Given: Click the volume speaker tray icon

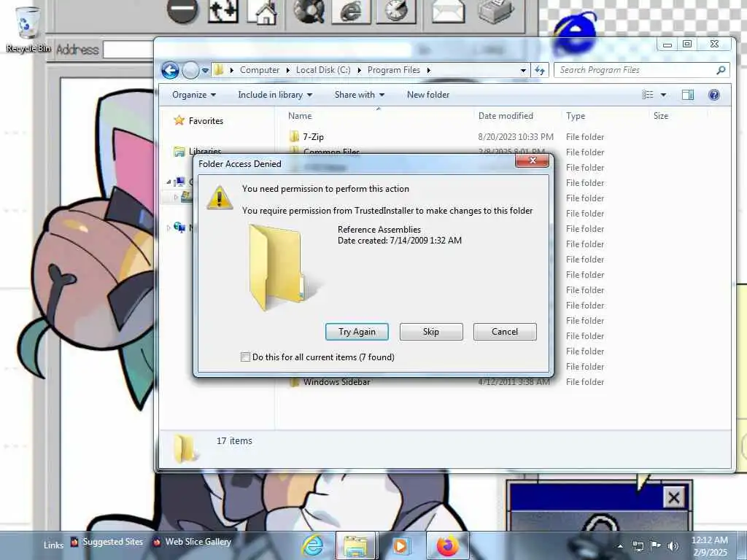Looking at the screenshot, I should 673,546.
